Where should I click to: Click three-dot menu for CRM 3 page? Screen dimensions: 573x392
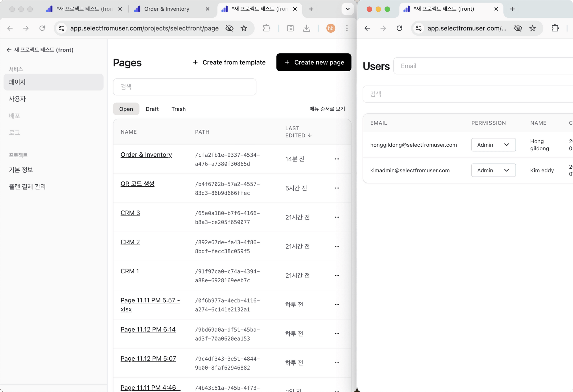click(337, 217)
